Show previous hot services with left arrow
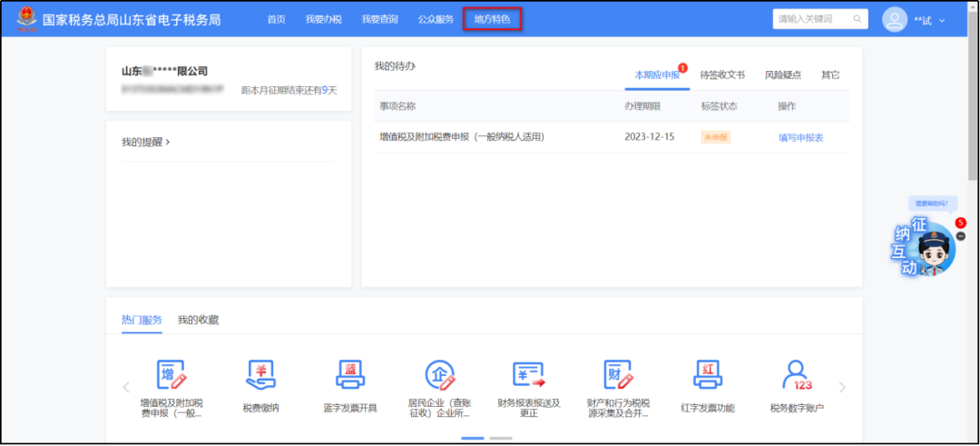Viewport: 980px width, 446px height. (x=126, y=387)
